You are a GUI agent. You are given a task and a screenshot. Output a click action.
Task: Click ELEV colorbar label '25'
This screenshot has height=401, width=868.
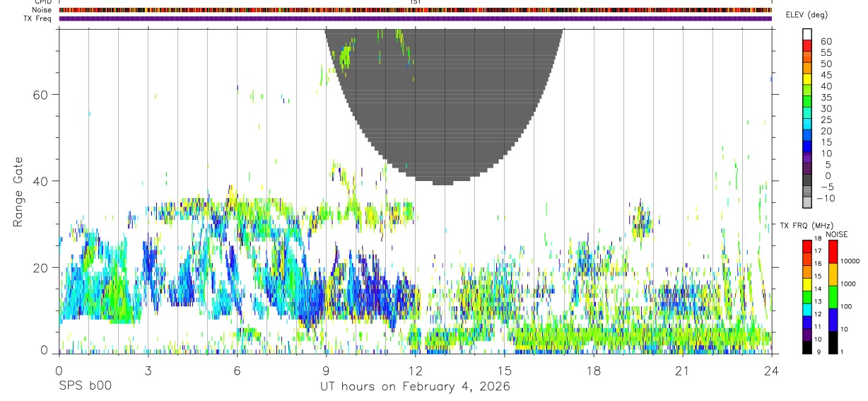pos(826,120)
